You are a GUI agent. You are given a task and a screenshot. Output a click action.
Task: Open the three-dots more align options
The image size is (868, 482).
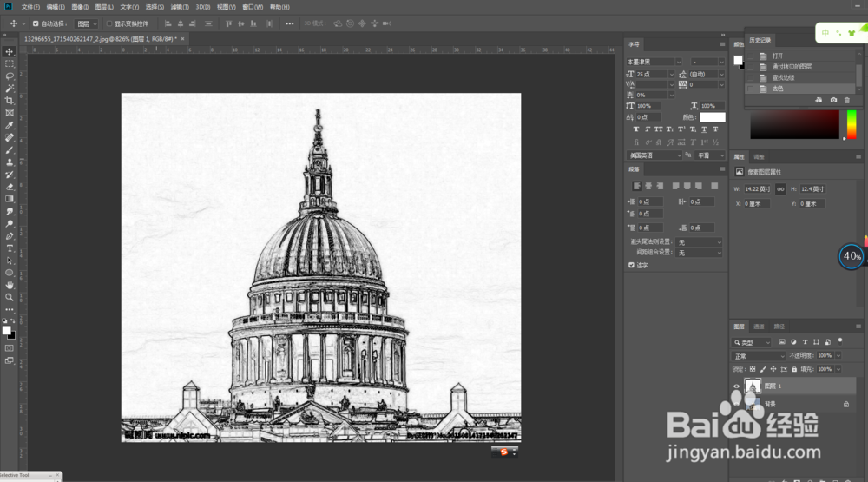[290, 23]
